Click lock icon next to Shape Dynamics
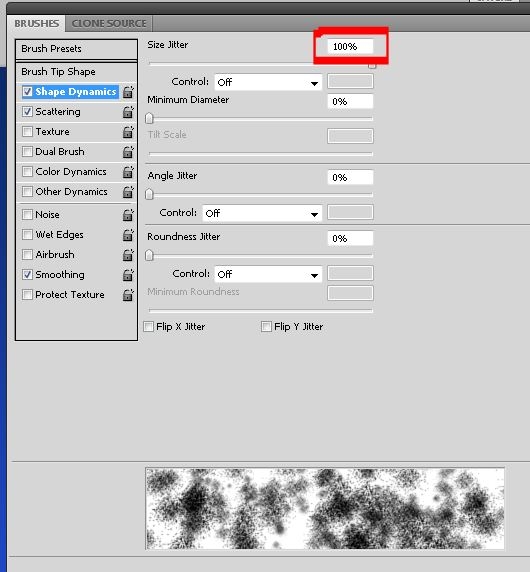Viewport: 530px width, 572px height. click(128, 92)
